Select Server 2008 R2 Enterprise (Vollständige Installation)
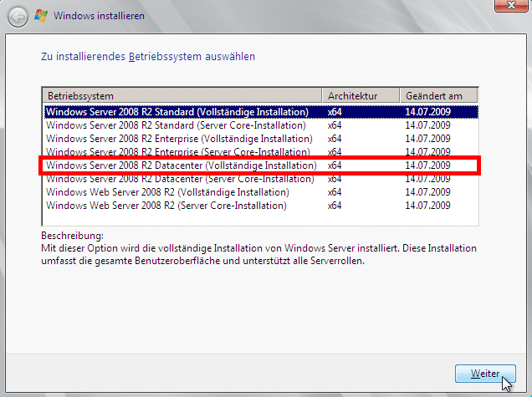 tap(261, 139)
